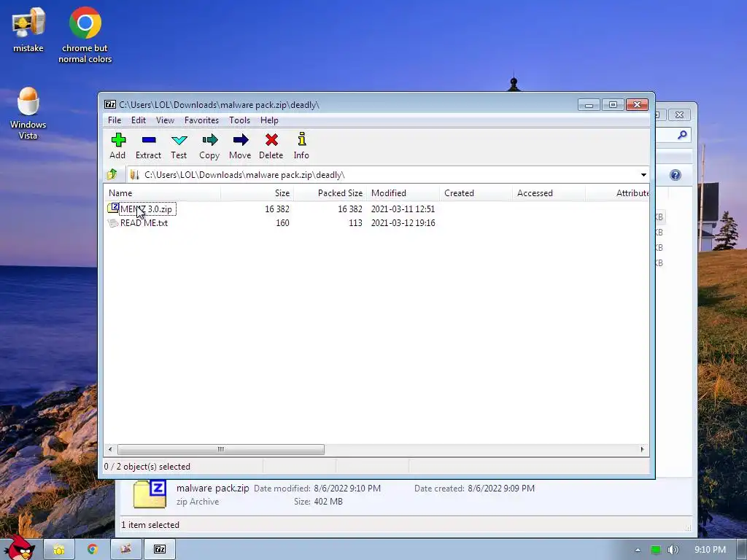Show hidden tray icons arrow
Viewport: 747px width, 560px height.
[x=638, y=550]
